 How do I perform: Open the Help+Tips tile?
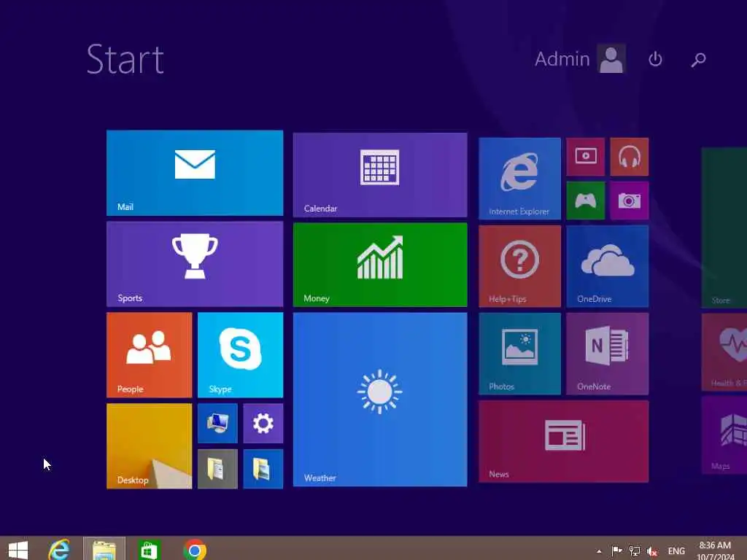pyautogui.click(x=519, y=266)
